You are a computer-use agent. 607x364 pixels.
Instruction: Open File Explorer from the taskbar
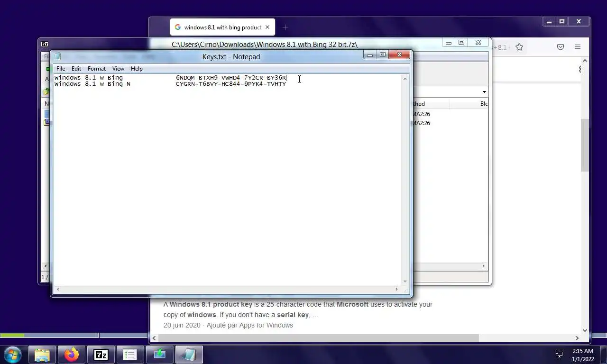click(x=42, y=355)
